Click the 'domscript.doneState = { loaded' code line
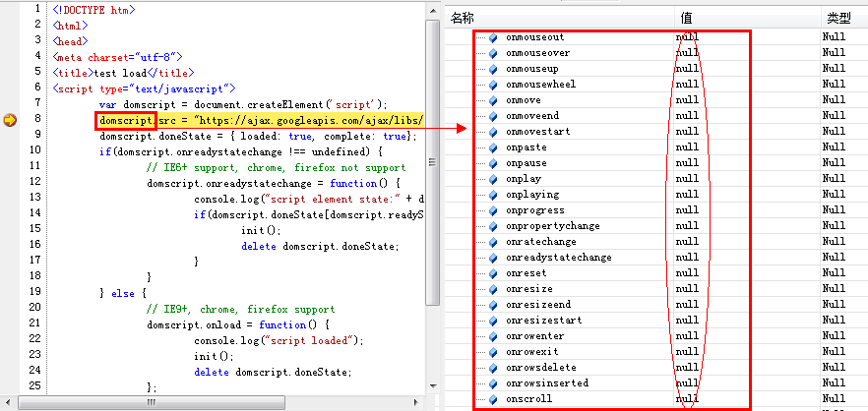The width and height of the screenshot is (868, 411). [x=258, y=136]
